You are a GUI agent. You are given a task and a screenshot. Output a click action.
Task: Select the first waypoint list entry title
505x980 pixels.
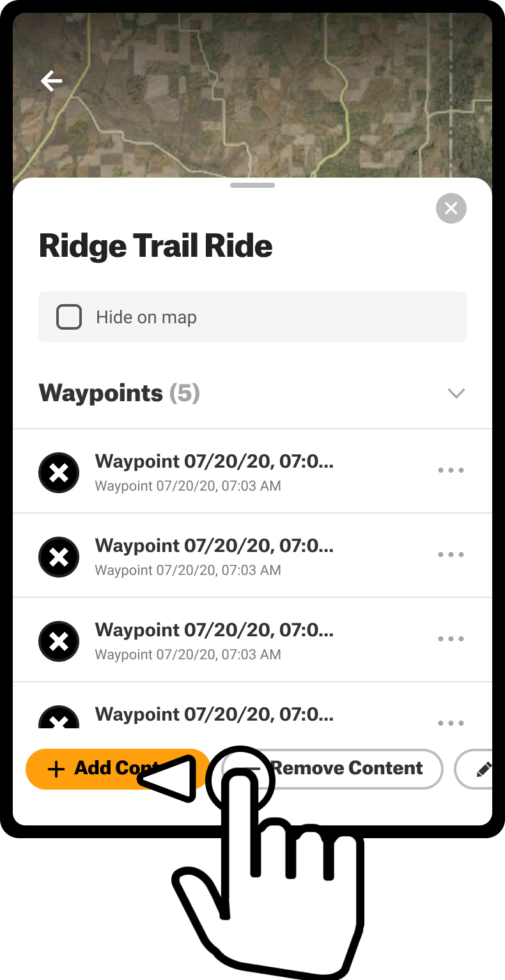coord(214,461)
